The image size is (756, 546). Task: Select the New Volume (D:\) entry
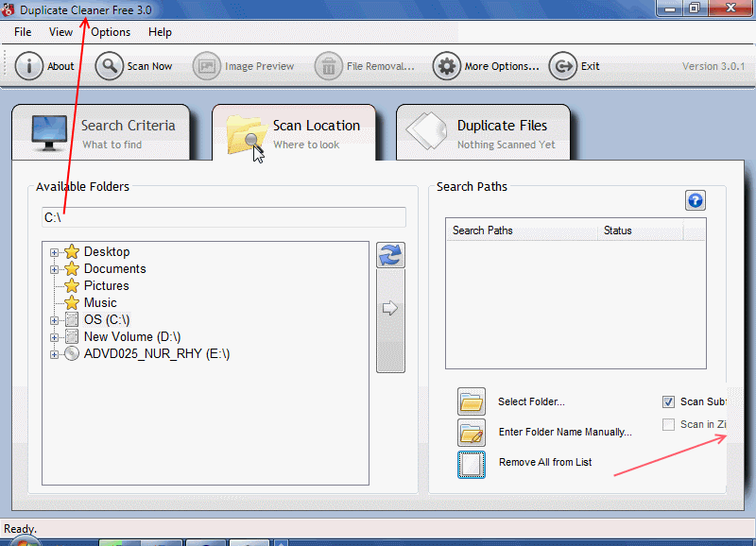(x=132, y=336)
